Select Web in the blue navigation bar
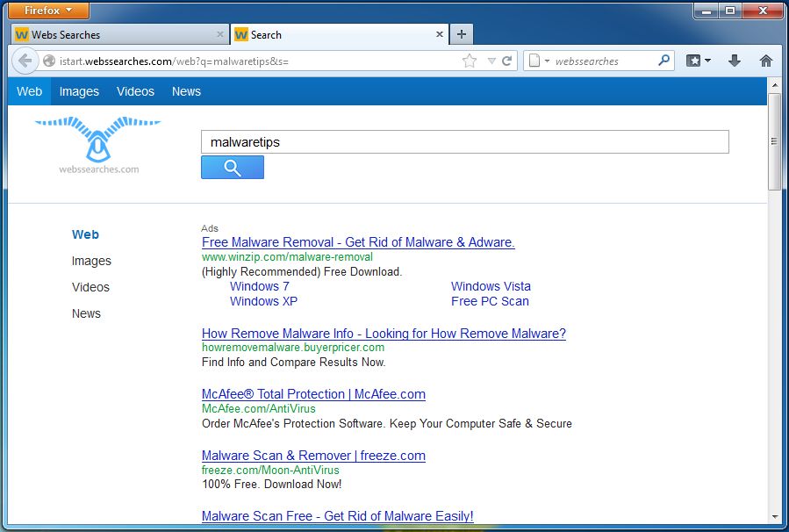 [x=29, y=91]
